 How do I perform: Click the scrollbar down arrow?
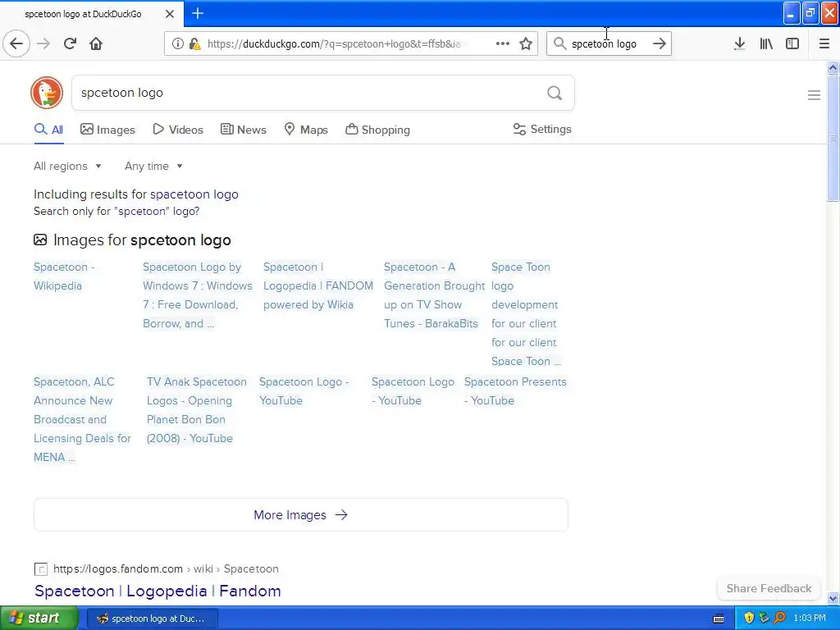click(x=833, y=598)
